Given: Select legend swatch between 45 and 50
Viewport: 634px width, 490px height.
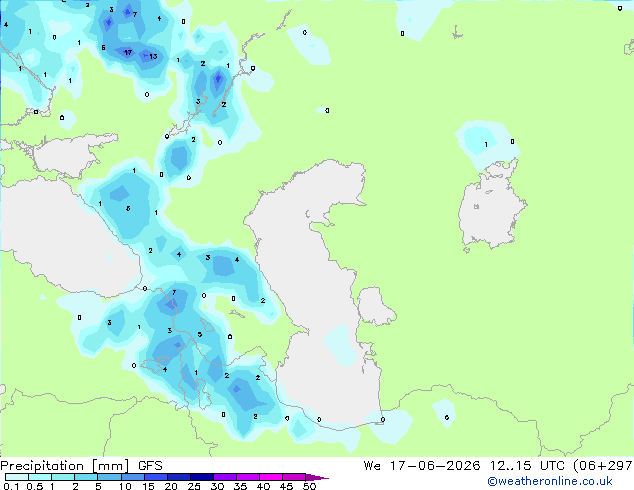Looking at the screenshot, I should pyautogui.click(x=294, y=477).
